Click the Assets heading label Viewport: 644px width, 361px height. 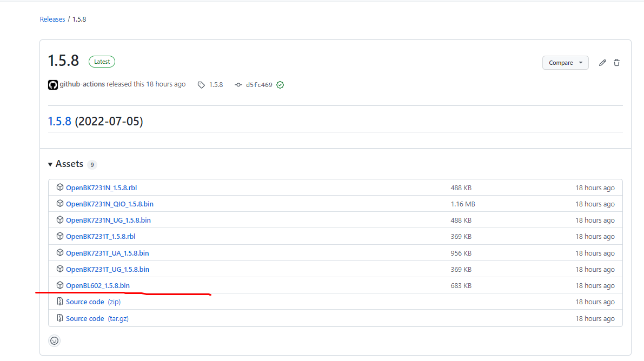[69, 164]
